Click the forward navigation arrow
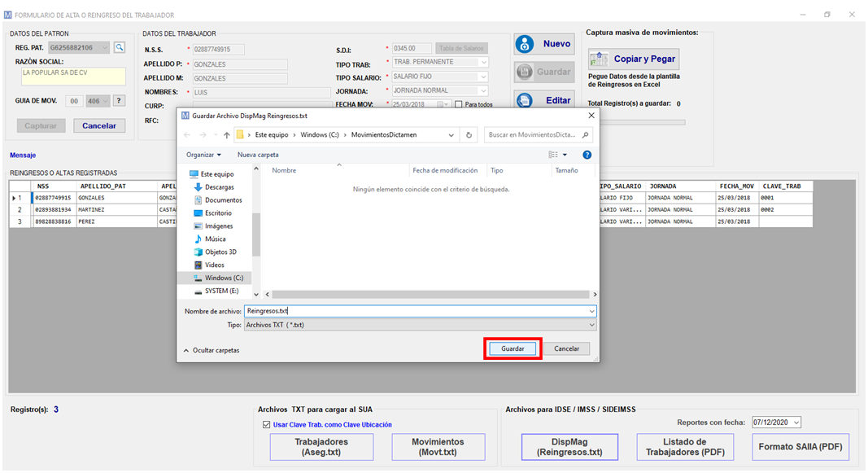This screenshot has height=473, width=868. tap(203, 134)
